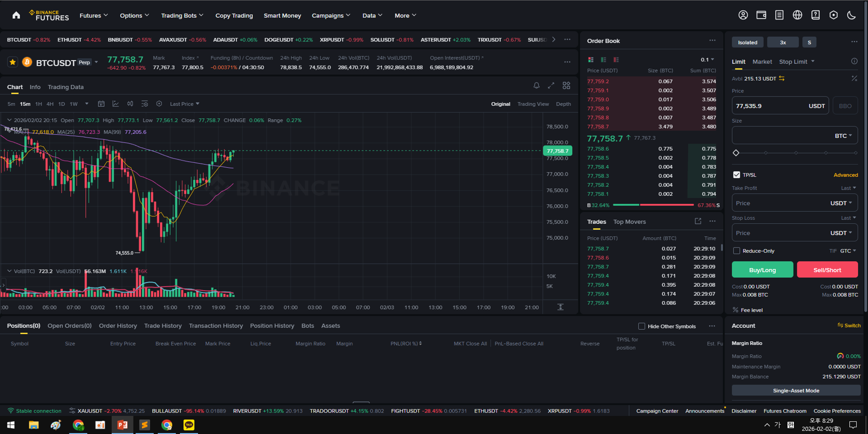Open the language globe icon

[797, 15]
